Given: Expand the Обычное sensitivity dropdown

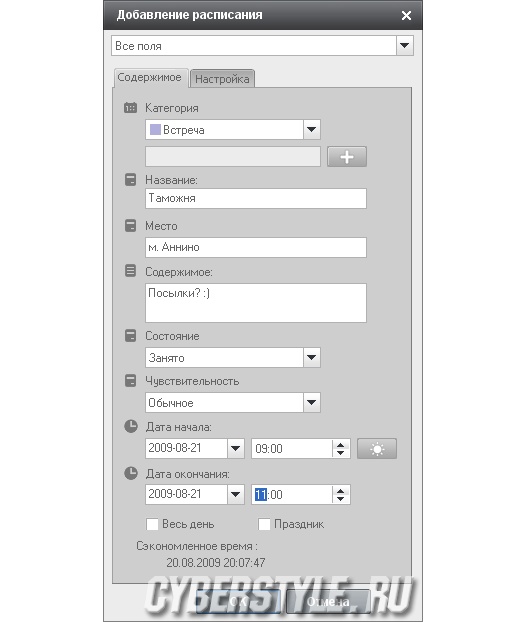Looking at the screenshot, I should click(312, 402).
